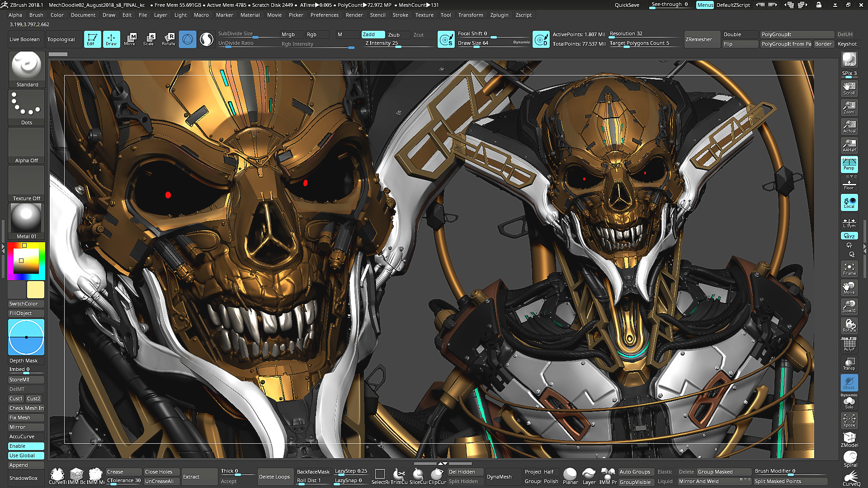This screenshot has width=868, height=488.
Task: Toggle the Floor grid icon
Action: click(x=849, y=183)
